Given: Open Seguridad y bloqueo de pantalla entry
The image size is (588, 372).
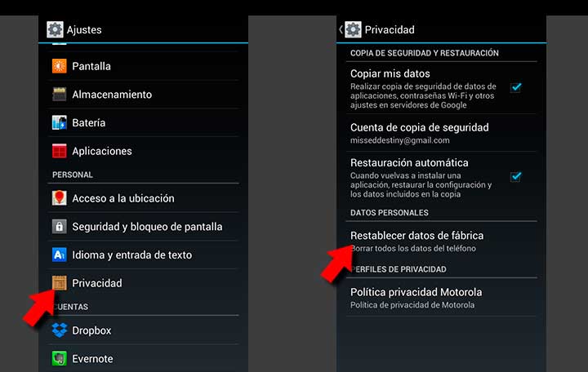Looking at the screenshot, I should pos(143,226).
